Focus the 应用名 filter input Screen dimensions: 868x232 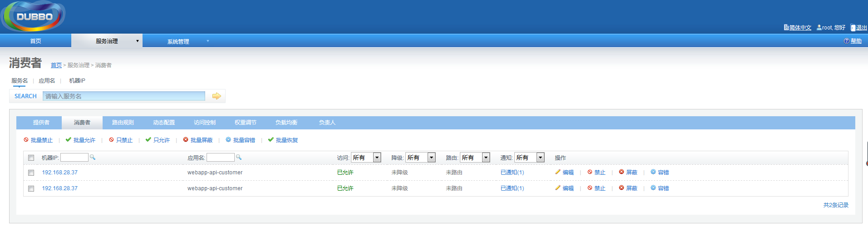[x=221, y=157]
